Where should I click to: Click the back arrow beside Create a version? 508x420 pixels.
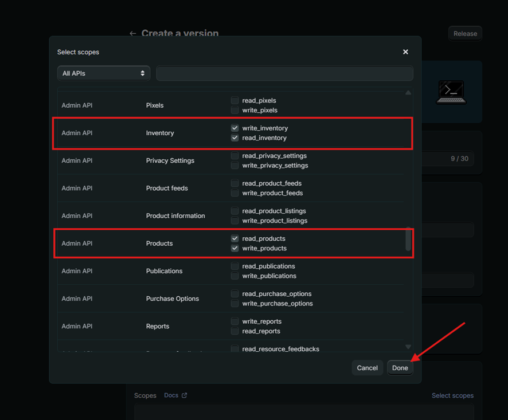(133, 34)
